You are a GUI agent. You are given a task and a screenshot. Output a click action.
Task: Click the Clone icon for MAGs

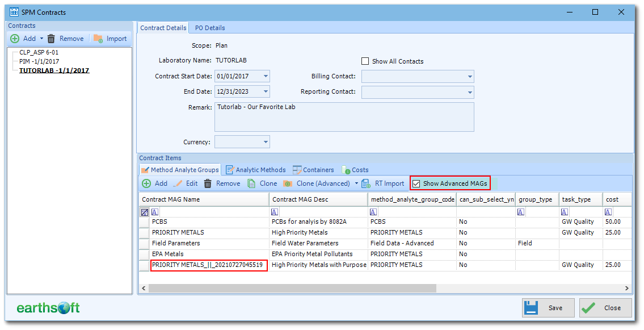(x=251, y=183)
